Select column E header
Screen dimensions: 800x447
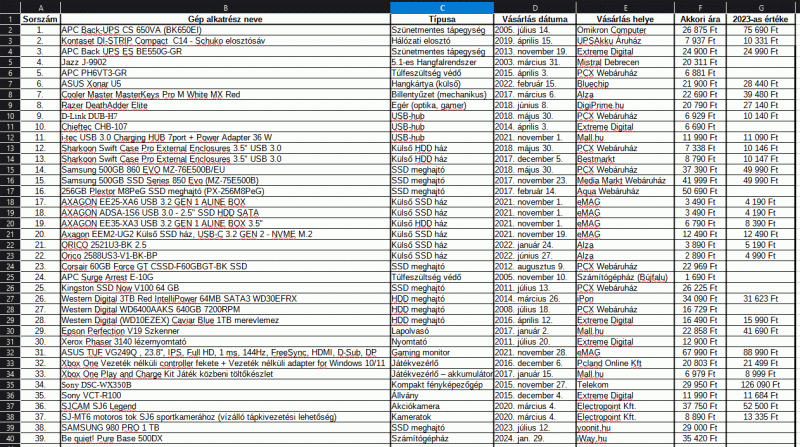pyautogui.click(x=625, y=8)
